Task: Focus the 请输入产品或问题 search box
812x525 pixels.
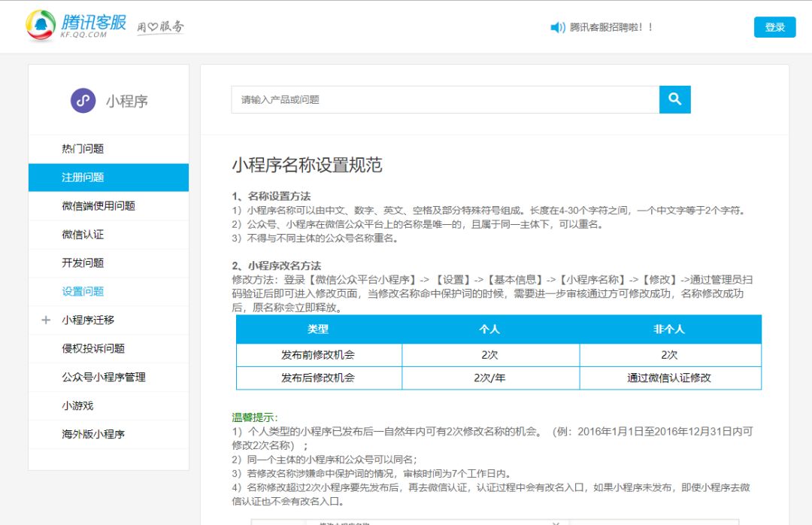Action: pos(445,99)
